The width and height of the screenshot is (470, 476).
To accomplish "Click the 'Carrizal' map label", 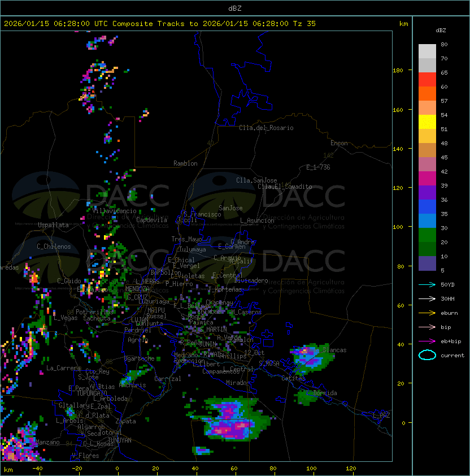I will 168,379.
